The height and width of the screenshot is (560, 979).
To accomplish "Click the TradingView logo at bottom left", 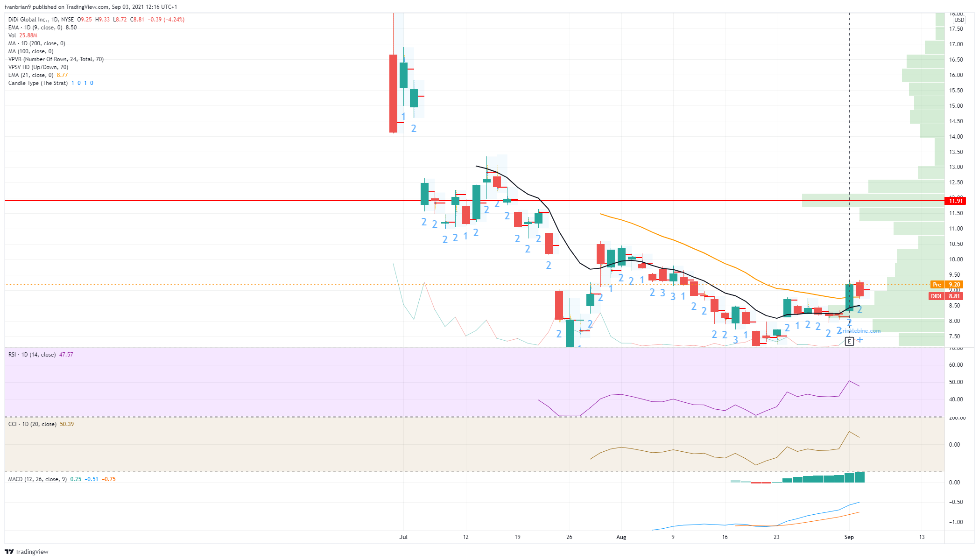I will tap(27, 552).
